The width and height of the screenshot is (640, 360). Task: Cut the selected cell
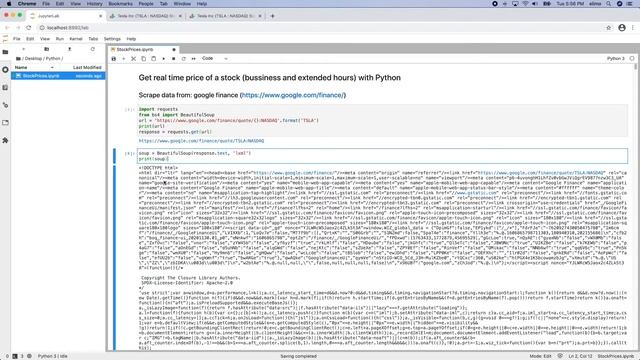[x=133, y=59]
